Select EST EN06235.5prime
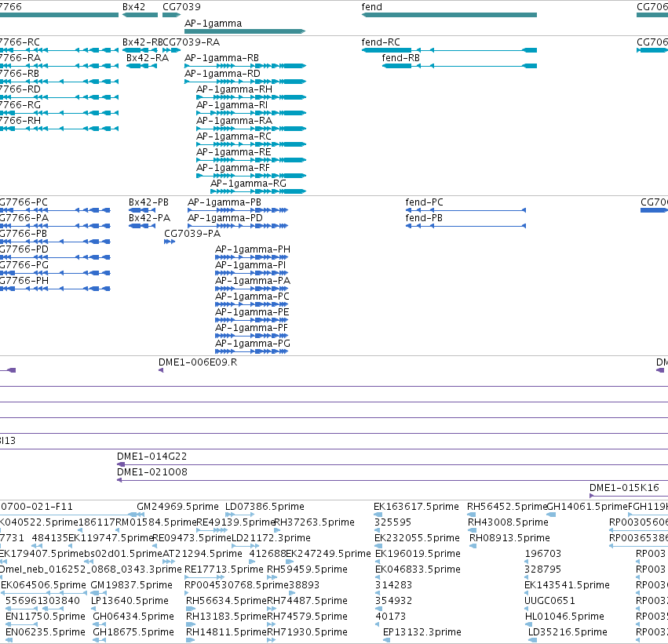668x644 pixels. coord(46,632)
